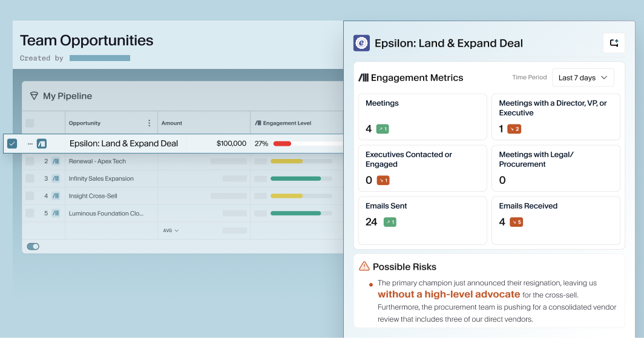Select the Renewal - Apex Tech row checkbox
The height and width of the screenshot is (338, 644).
tap(30, 161)
